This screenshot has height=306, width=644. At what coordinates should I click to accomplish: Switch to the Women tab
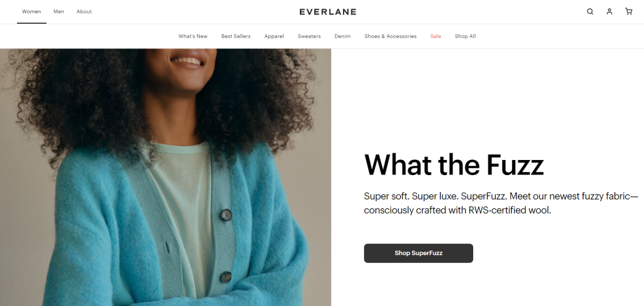[32, 12]
